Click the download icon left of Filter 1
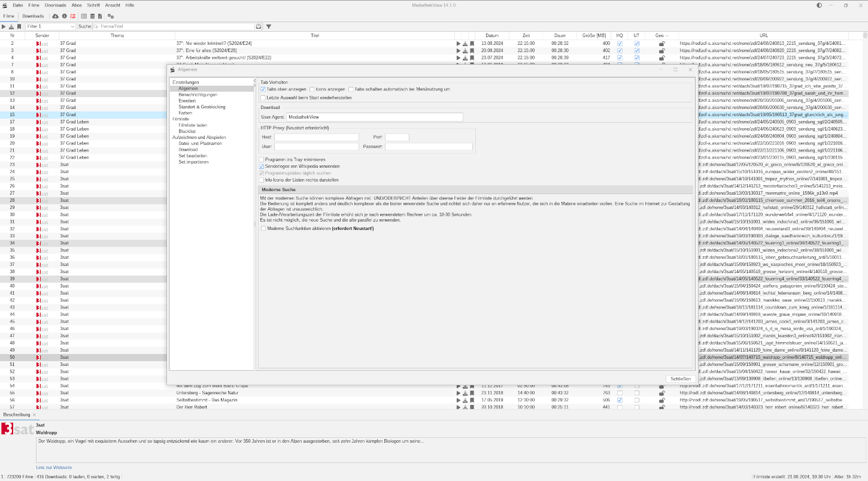Image resolution: width=868 pixels, height=481 pixels. click(11, 26)
